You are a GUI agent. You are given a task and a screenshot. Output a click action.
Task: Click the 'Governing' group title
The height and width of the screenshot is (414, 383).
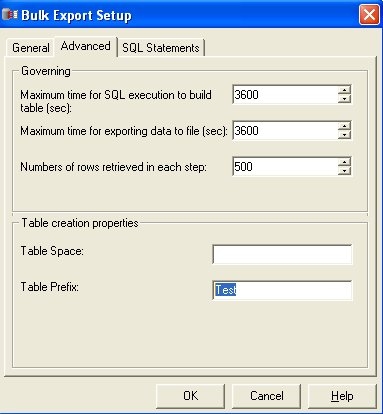click(x=46, y=71)
